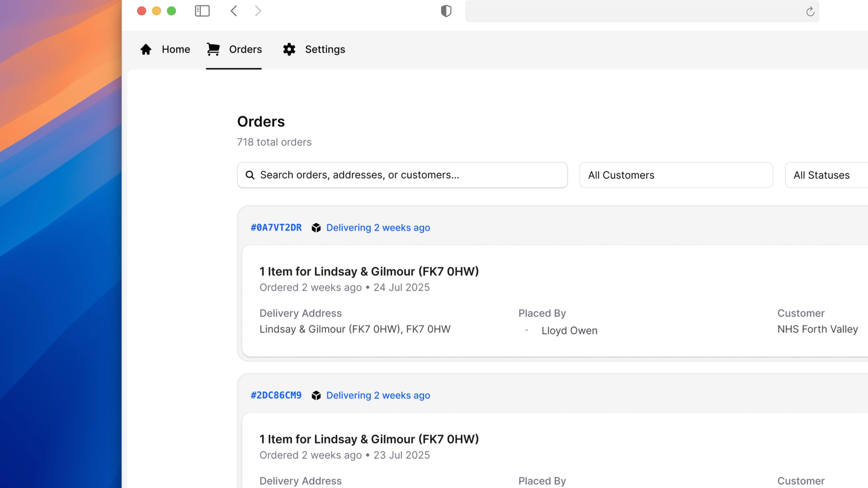Click 'Placed By' label in first order
The height and width of the screenshot is (488, 868).
[x=542, y=313]
